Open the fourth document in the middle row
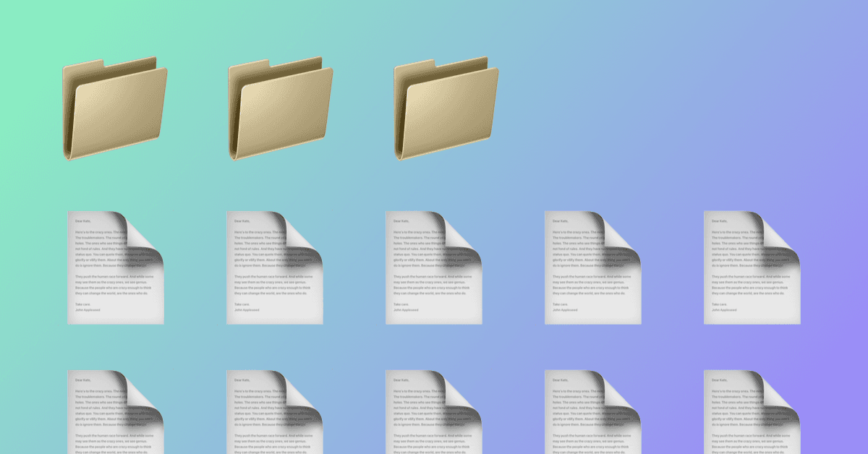The image size is (868, 454). click(x=592, y=268)
